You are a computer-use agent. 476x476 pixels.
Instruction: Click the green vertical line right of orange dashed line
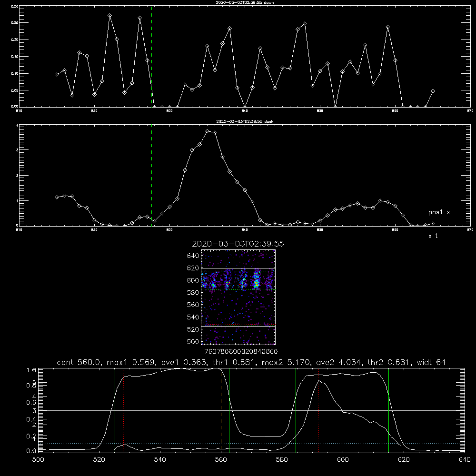click(229, 410)
